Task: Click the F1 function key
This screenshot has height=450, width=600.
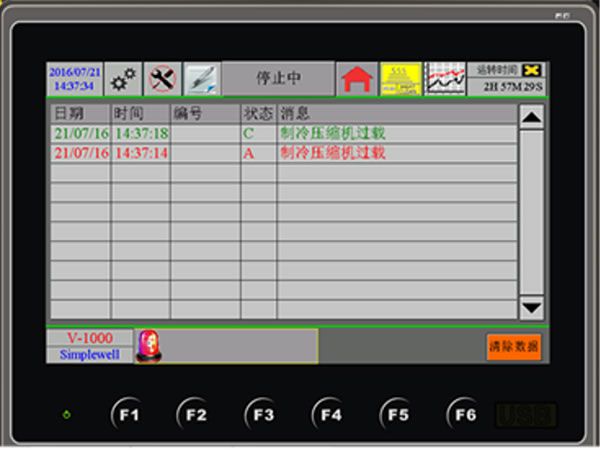Action: tap(128, 414)
